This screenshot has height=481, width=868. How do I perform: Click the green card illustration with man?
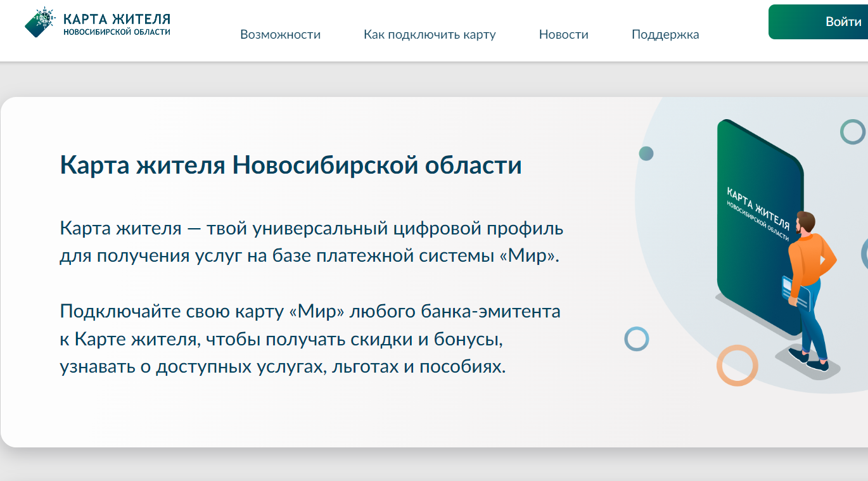tap(777, 248)
